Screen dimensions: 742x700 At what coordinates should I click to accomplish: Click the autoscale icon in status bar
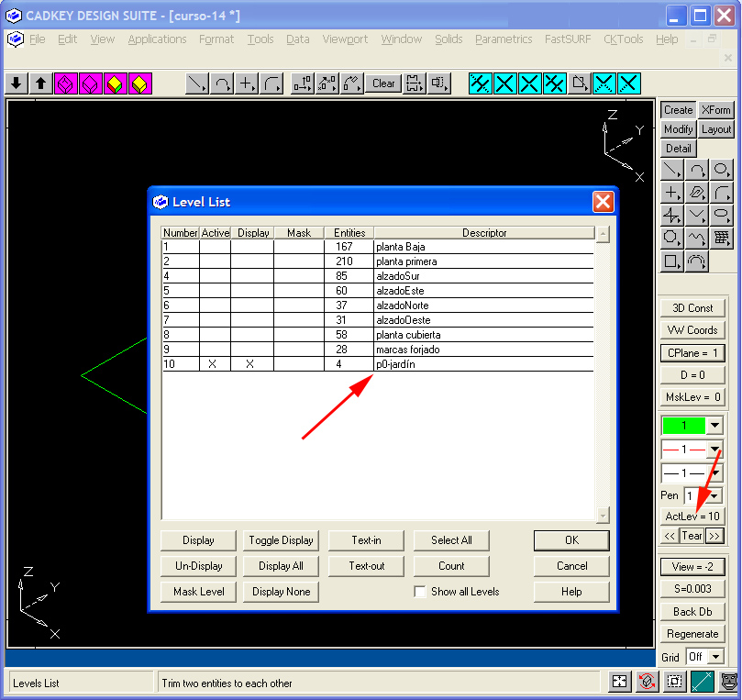click(x=620, y=682)
